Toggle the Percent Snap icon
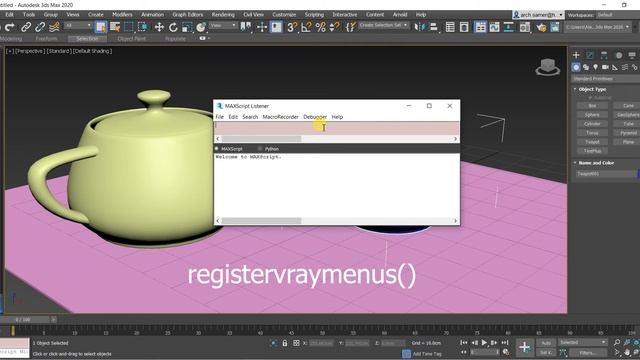This screenshot has width=640, height=360. 320,27
